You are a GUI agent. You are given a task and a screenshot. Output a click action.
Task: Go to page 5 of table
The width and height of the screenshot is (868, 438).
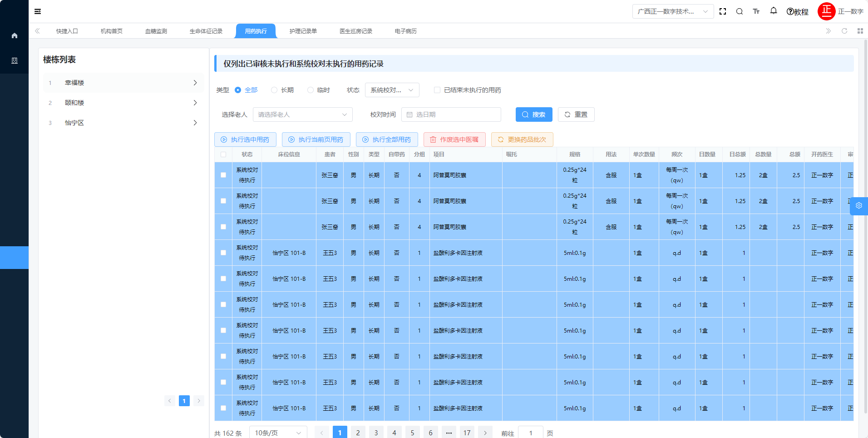[x=413, y=433]
